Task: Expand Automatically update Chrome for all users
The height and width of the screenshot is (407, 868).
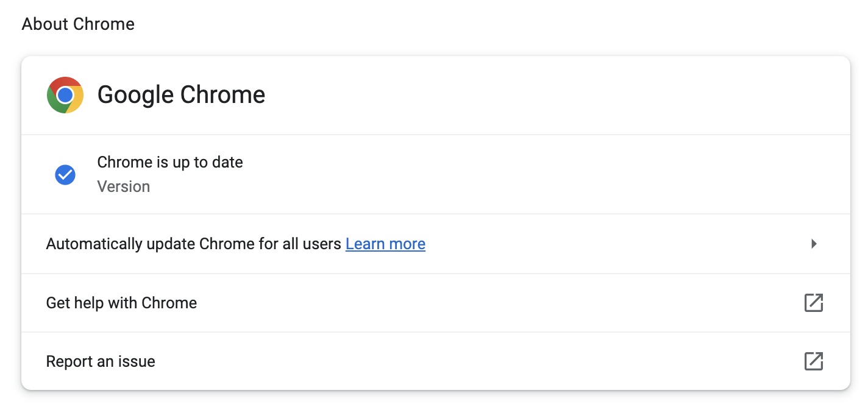Action: 814,244
